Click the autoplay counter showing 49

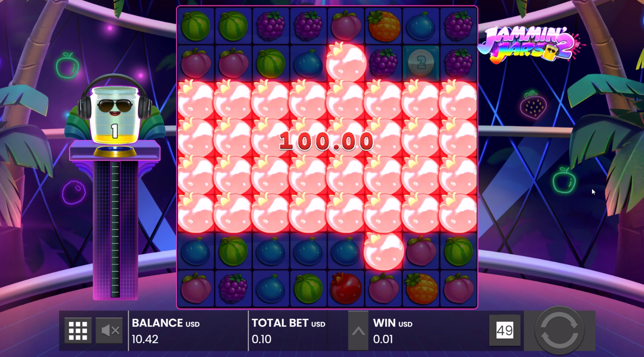pos(505,330)
